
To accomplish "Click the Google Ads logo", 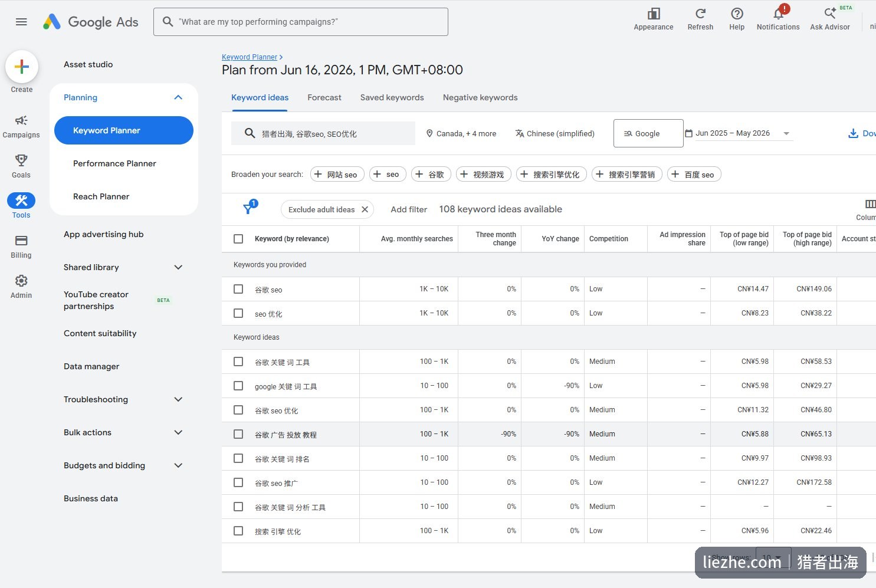I will [91, 22].
